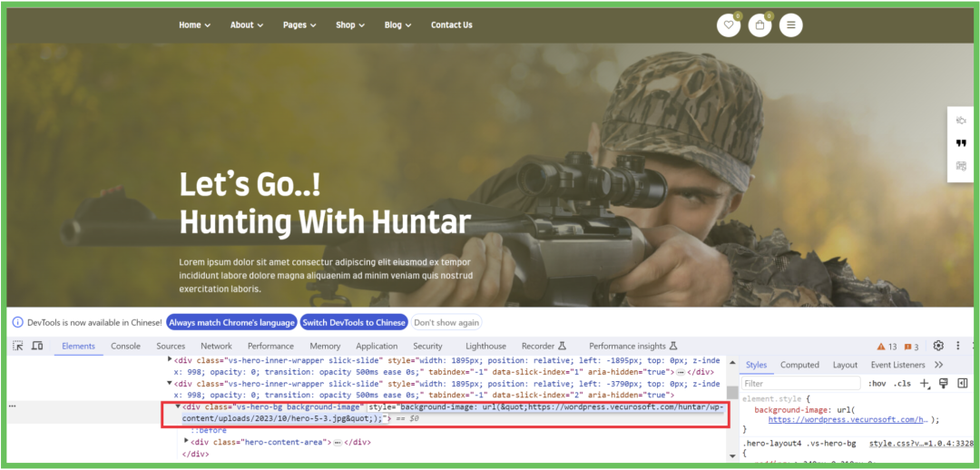
Task: Click the wishlist heart icon
Action: (x=728, y=25)
